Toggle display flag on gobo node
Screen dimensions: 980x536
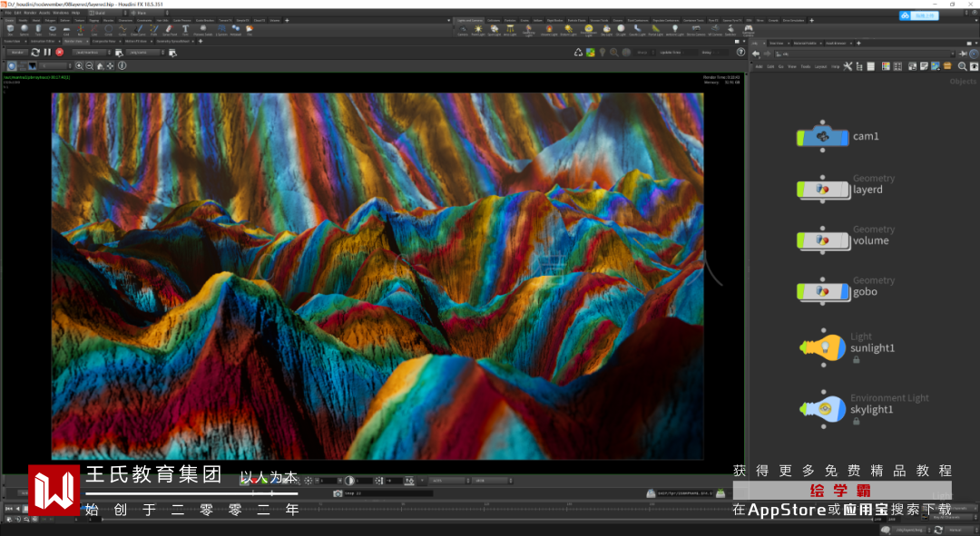click(x=843, y=292)
